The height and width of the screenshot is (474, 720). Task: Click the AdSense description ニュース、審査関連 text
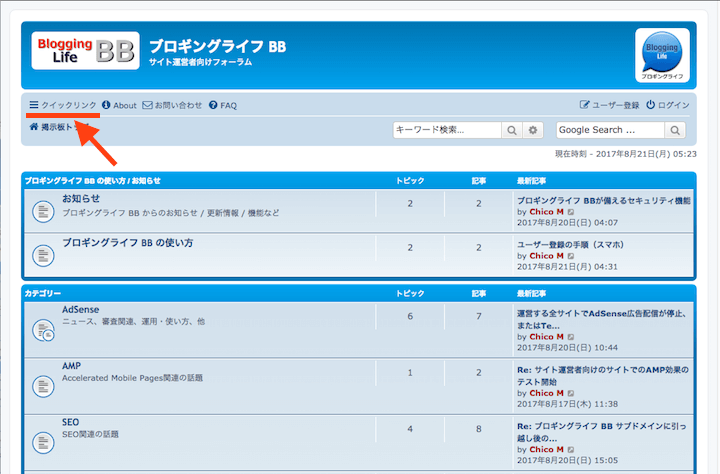coord(134,322)
